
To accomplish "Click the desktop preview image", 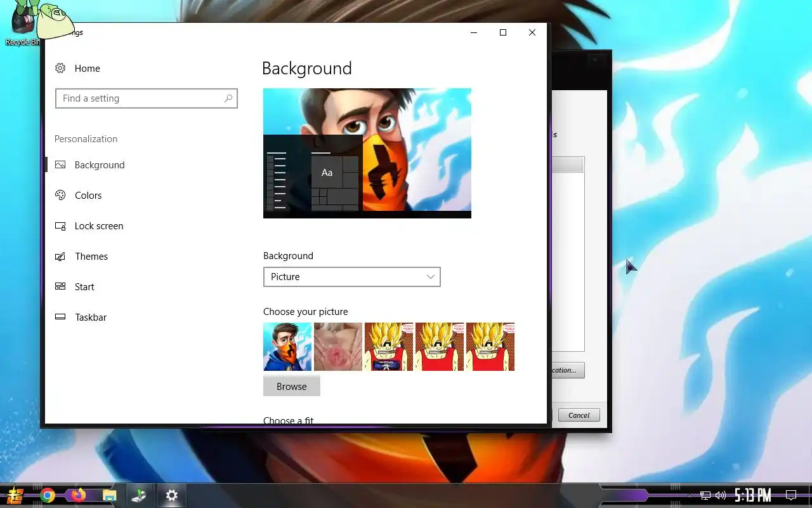I will pyautogui.click(x=367, y=153).
